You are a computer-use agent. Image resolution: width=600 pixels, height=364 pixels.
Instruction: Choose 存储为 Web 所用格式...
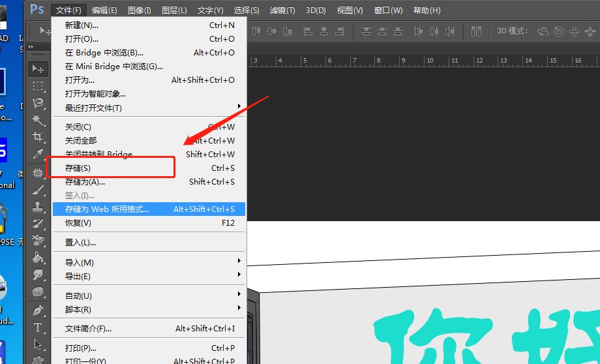click(x=149, y=209)
